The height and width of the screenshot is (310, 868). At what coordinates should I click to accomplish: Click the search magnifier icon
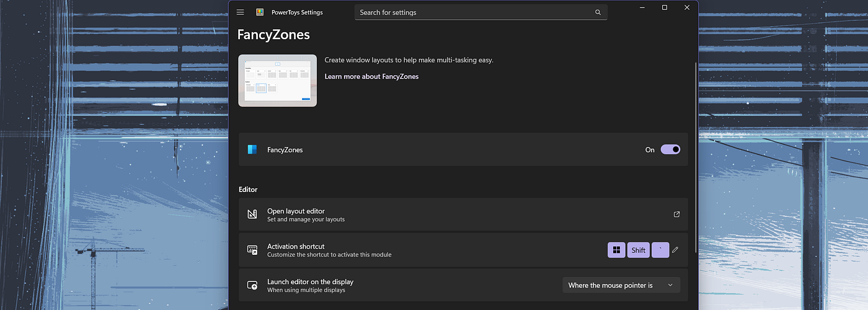point(598,12)
